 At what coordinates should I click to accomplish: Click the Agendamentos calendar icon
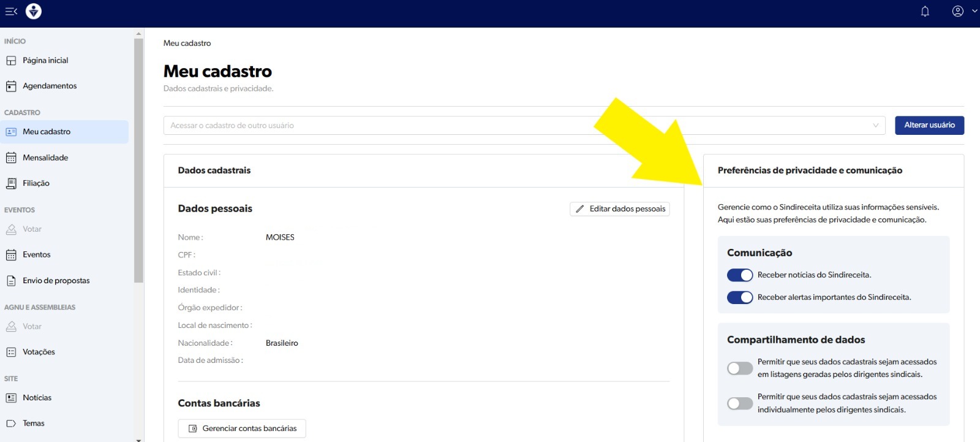(11, 86)
